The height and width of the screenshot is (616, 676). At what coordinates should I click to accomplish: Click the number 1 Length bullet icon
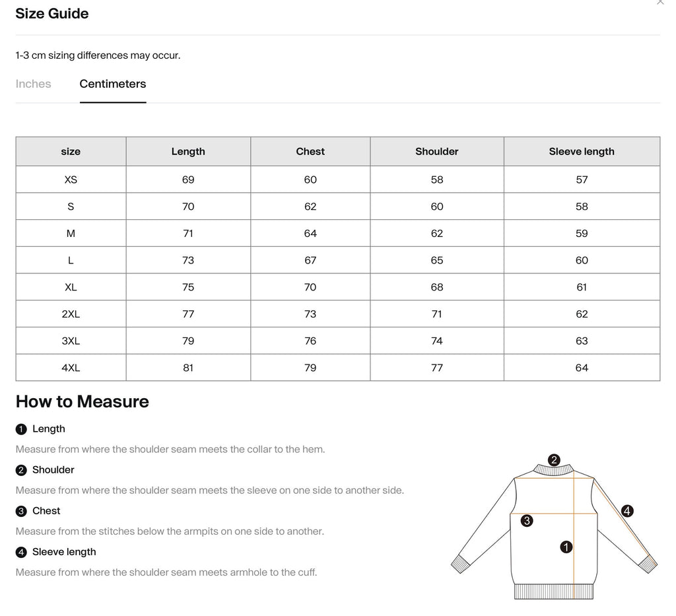[x=21, y=429]
